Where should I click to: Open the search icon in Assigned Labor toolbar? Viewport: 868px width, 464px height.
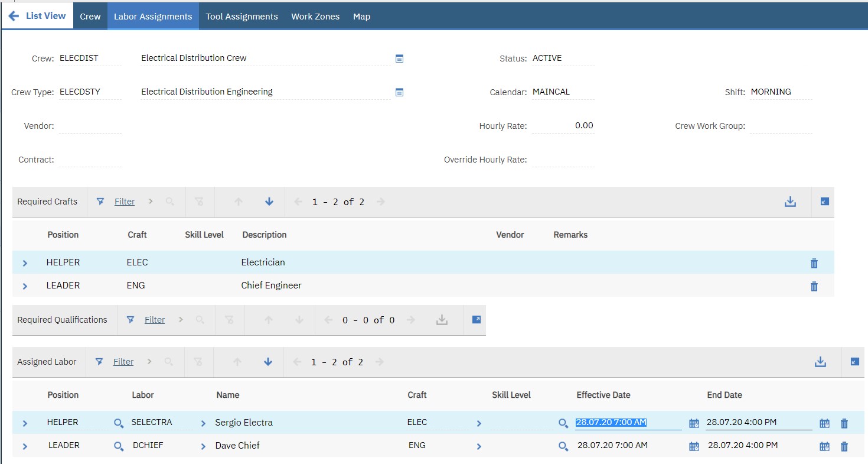[170, 361]
